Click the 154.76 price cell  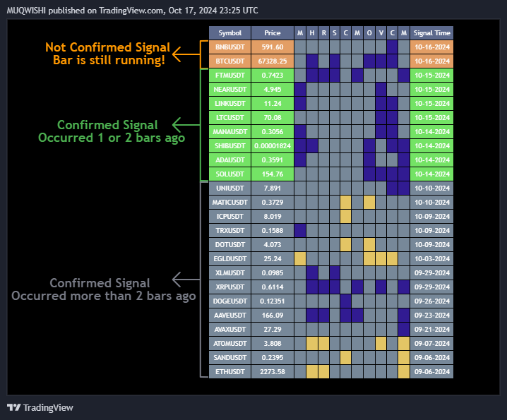coord(273,174)
